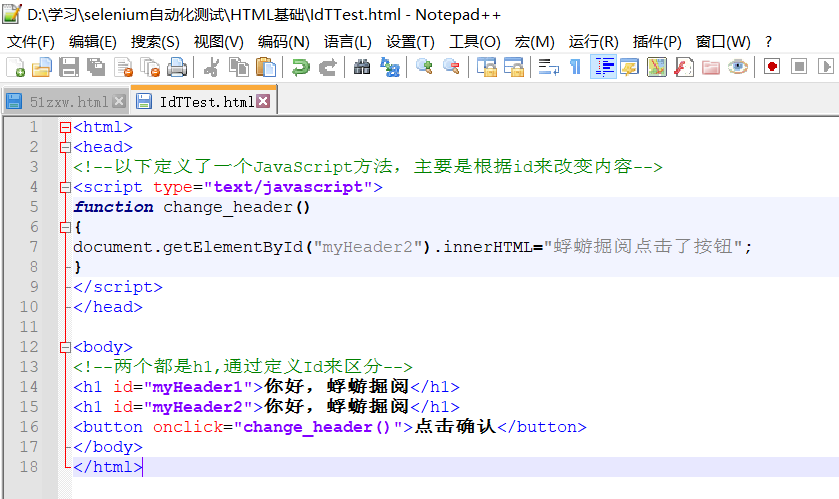
Task: Click the macro playback icon
Action: 826,67
